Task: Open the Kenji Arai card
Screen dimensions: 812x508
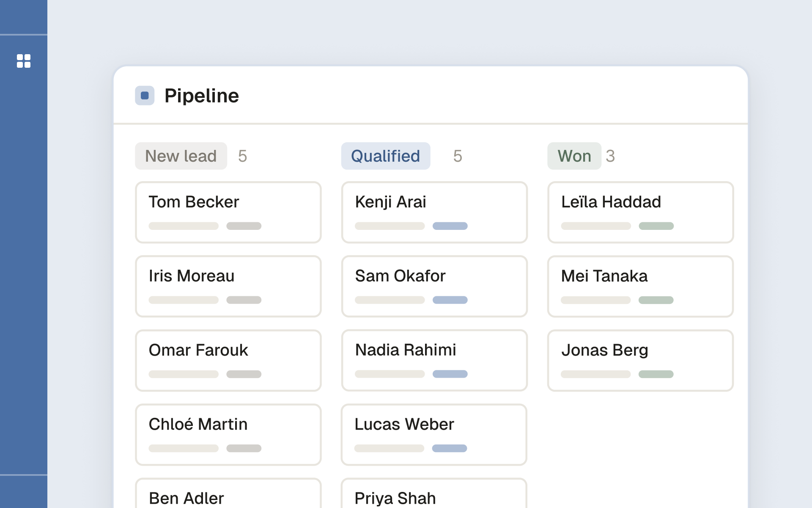Action: click(x=434, y=213)
